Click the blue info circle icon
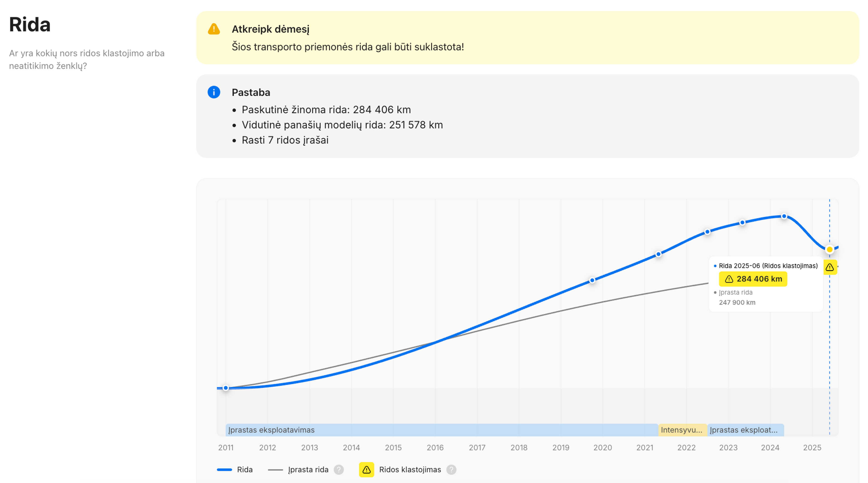The width and height of the screenshot is (868, 483). [214, 92]
